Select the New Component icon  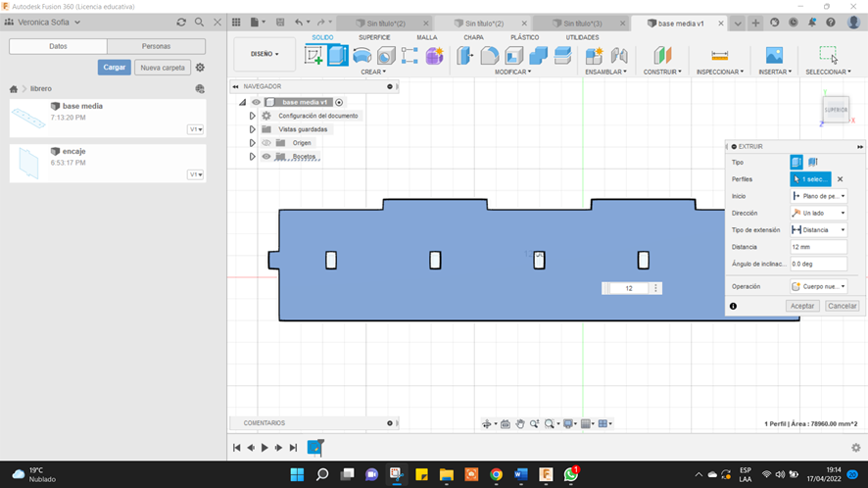point(595,56)
